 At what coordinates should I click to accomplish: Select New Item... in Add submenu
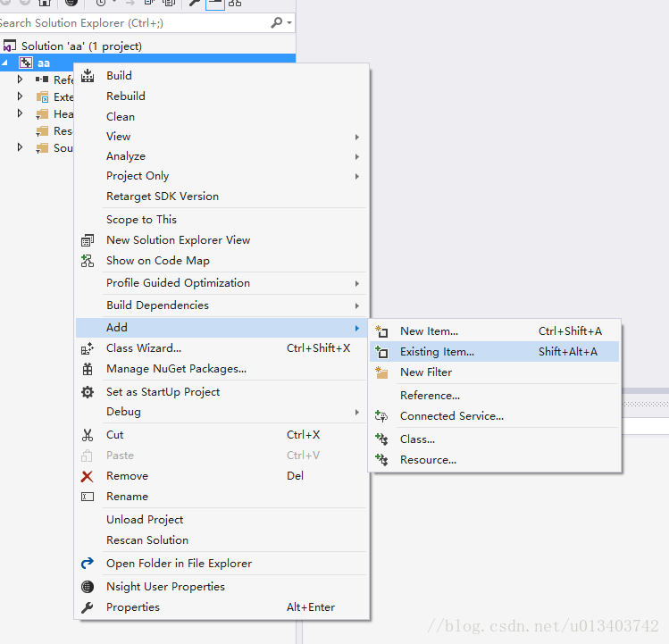[x=494, y=331]
